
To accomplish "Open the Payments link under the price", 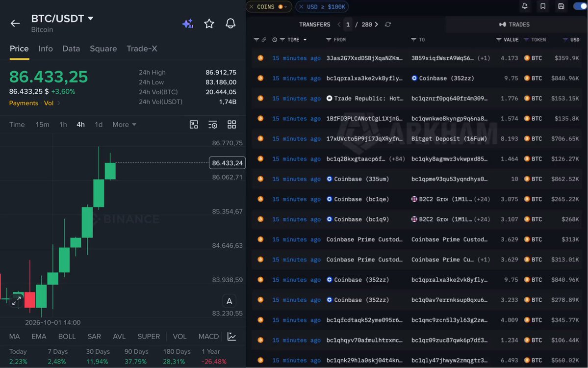I will coord(24,103).
